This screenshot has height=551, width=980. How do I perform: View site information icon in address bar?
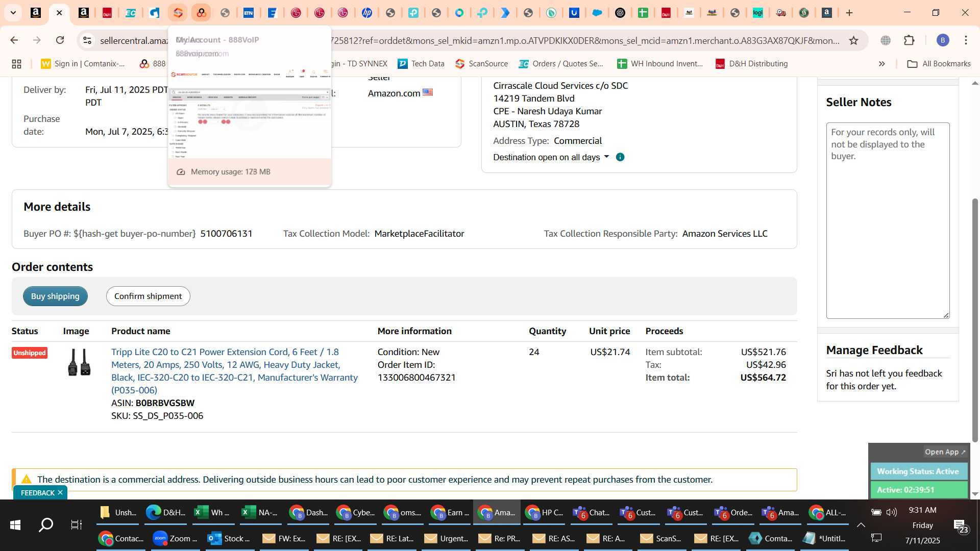tap(87, 40)
